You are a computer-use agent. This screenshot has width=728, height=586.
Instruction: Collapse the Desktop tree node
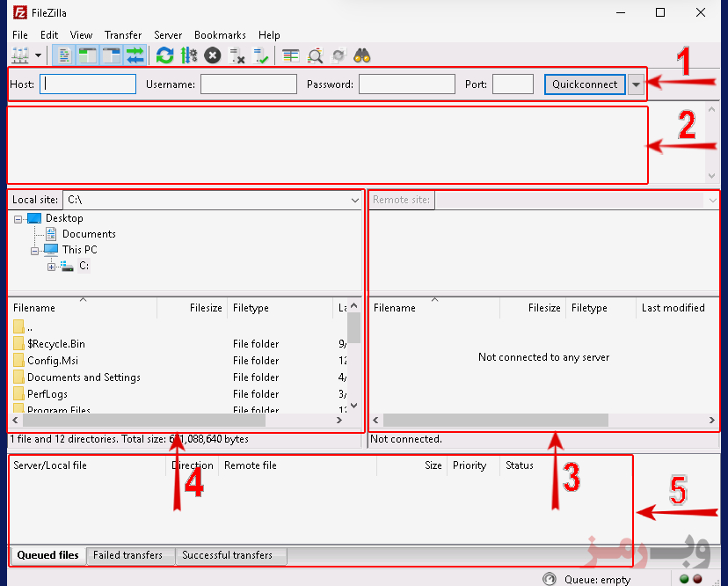[18, 219]
